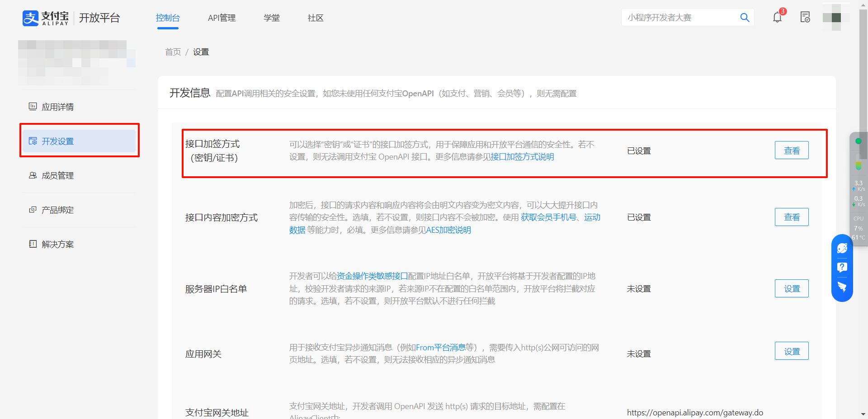Click the floating help question icon

point(842,268)
